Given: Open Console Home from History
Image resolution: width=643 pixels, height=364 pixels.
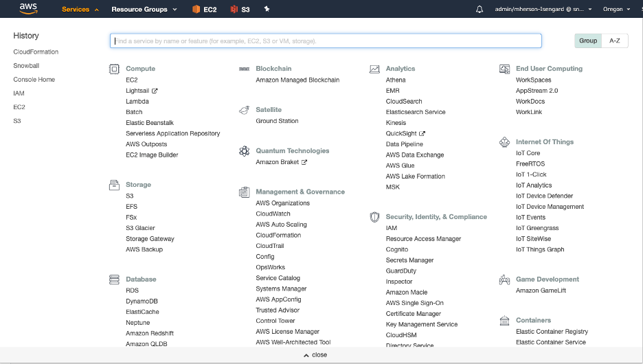Looking at the screenshot, I should point(34,80).
